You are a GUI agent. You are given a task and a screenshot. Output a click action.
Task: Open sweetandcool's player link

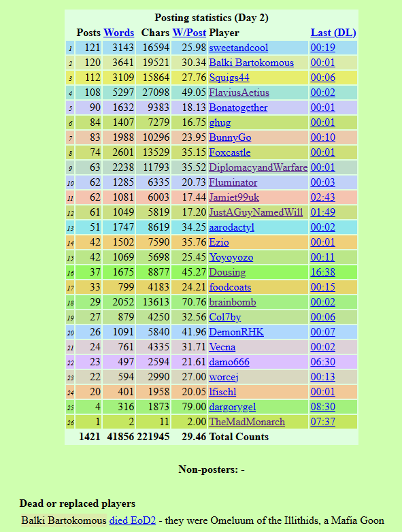(x=239, y=48)
